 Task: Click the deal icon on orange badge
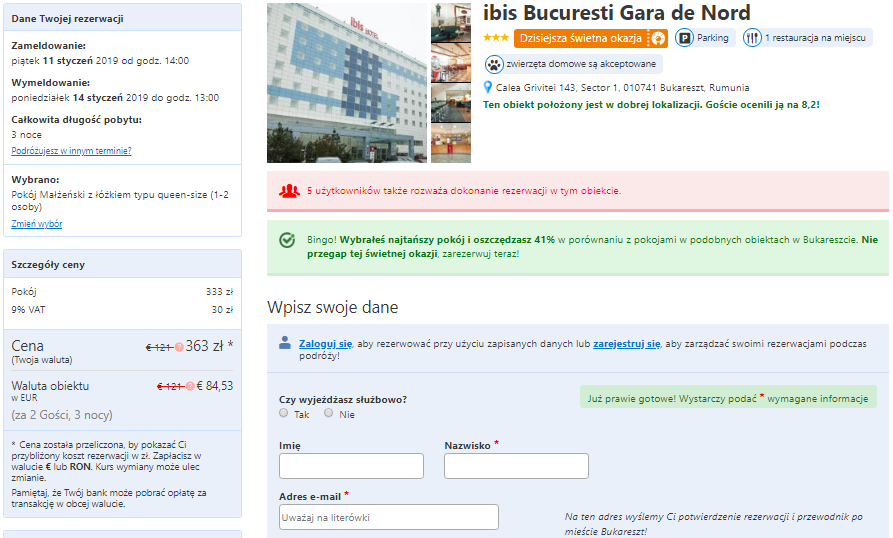pos(658,38)
